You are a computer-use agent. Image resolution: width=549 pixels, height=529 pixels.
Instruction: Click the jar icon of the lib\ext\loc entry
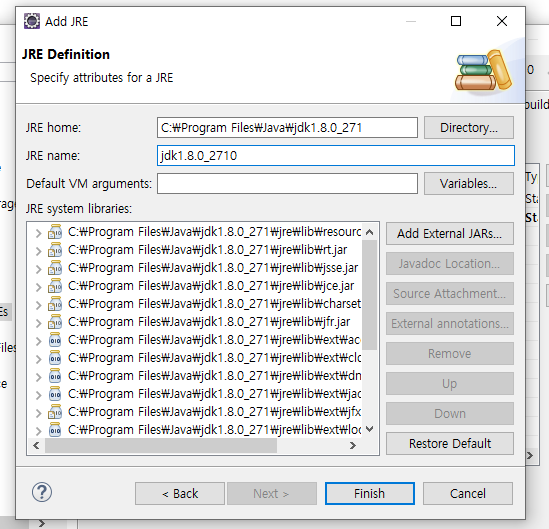pos(55,430)
